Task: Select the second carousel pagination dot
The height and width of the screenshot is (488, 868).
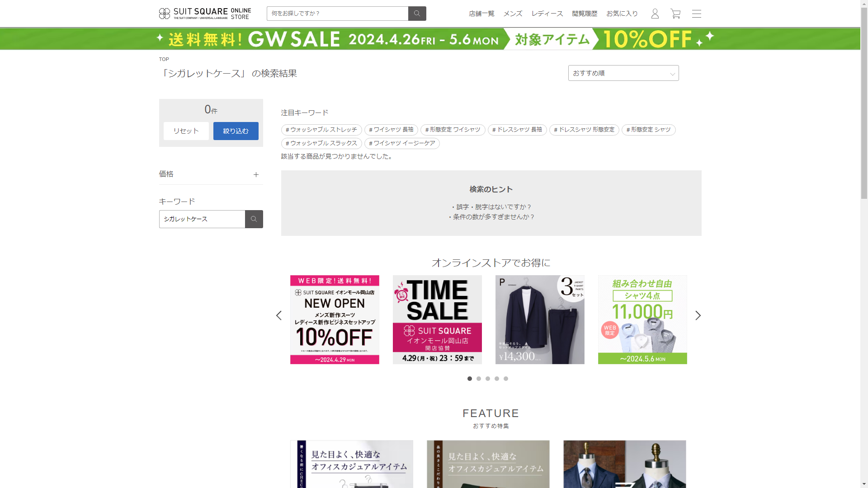Action: [479, 379]
